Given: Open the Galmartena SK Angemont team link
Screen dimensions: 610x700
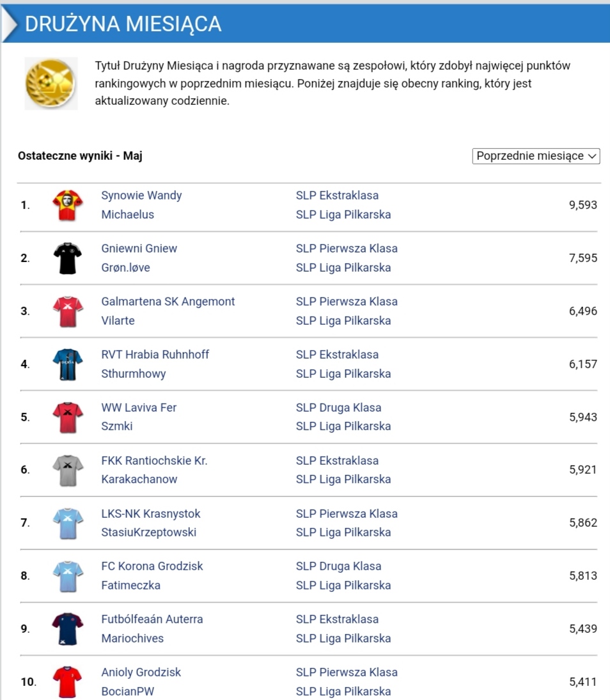Looking at the screenshot, I should point(168,302).
